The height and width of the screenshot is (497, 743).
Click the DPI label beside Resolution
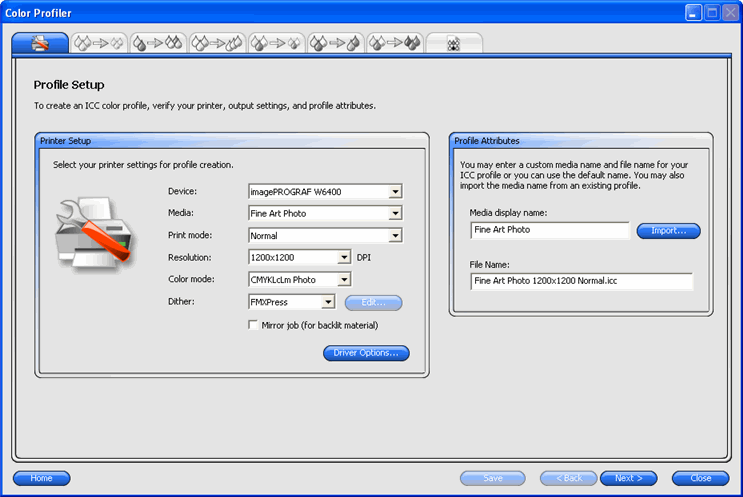pos(364,257)
